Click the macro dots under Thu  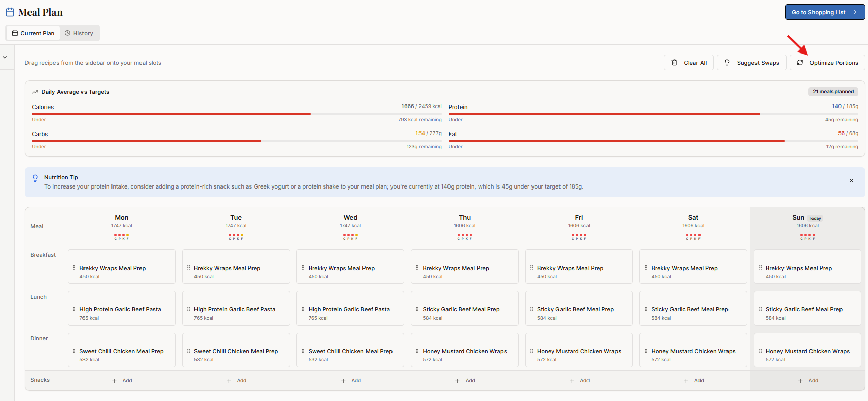pyautogui.click(x=465, y=237)
